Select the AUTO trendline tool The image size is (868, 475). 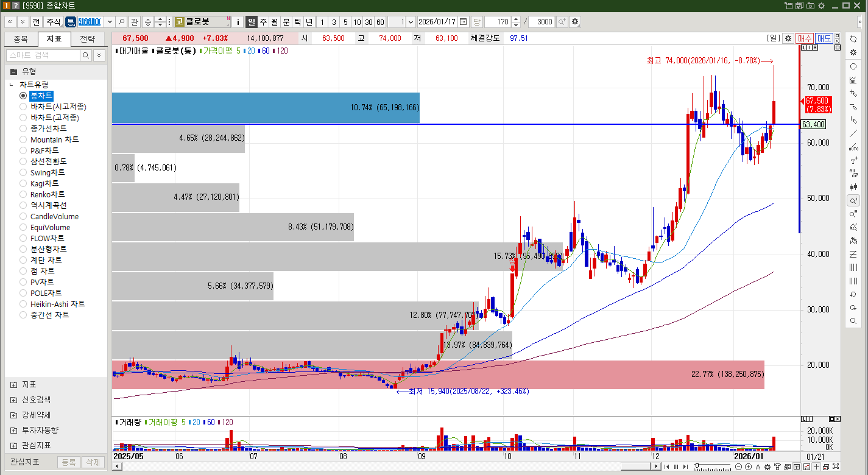pyautogui.click(x=853, y=147)
